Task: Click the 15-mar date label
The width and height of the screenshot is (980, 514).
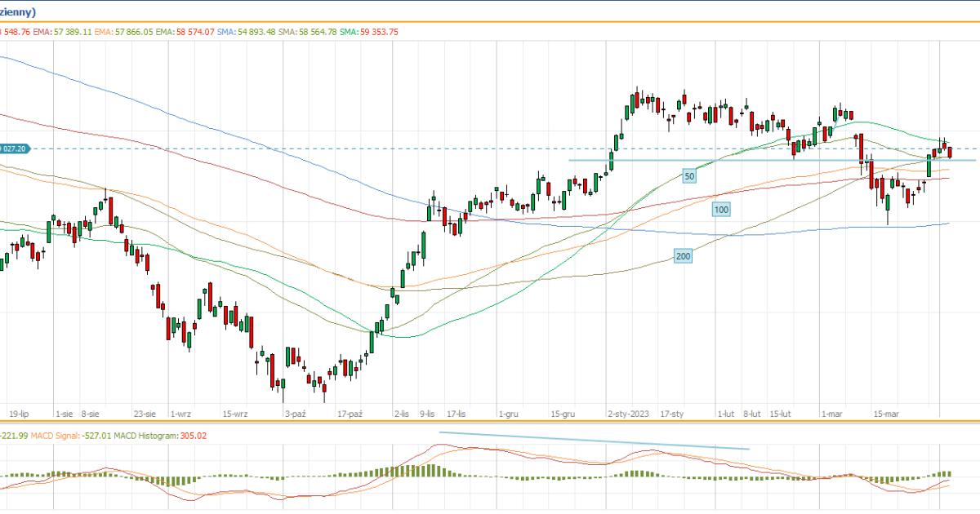Action: (885, 414)
